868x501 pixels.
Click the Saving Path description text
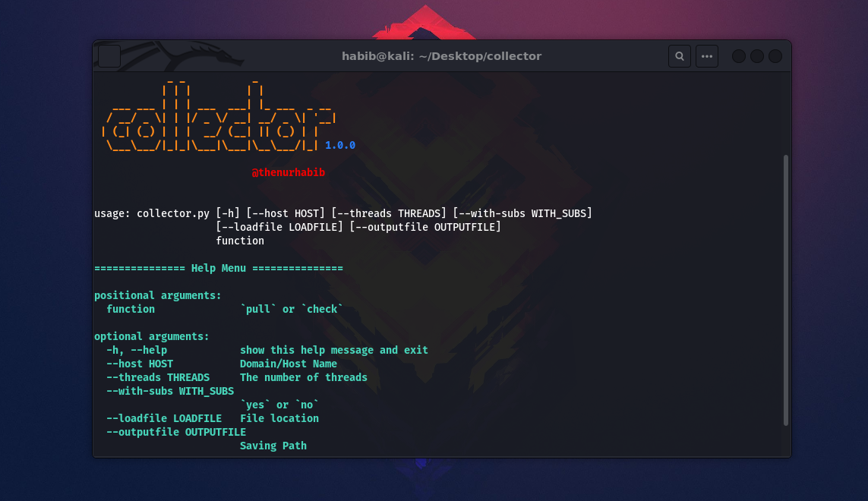(273, 446)
